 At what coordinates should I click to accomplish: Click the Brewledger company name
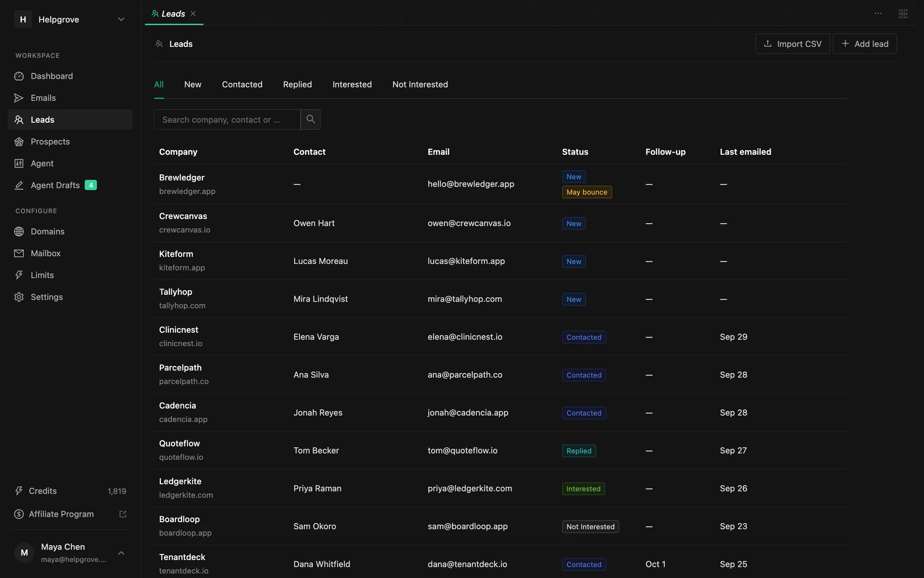(182, 178)
